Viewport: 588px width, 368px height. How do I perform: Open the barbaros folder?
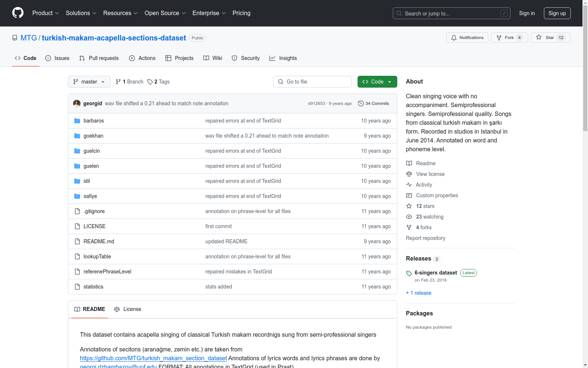coord(94,121)
